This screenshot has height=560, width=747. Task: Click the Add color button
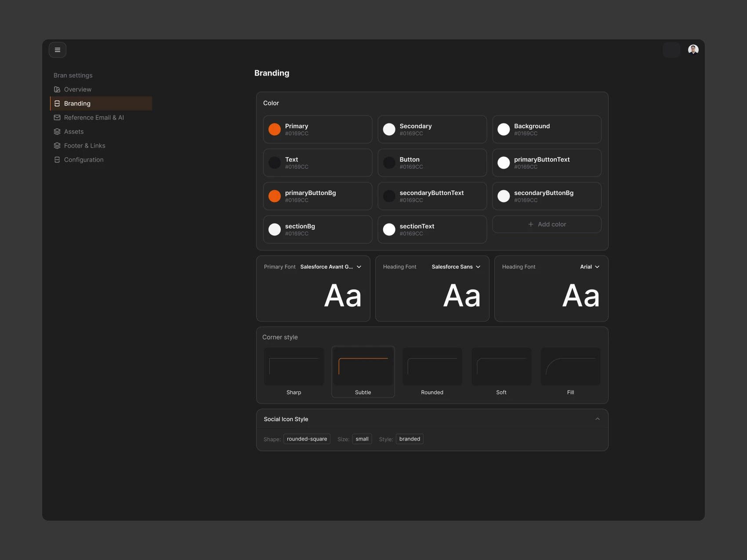(547, 224)
